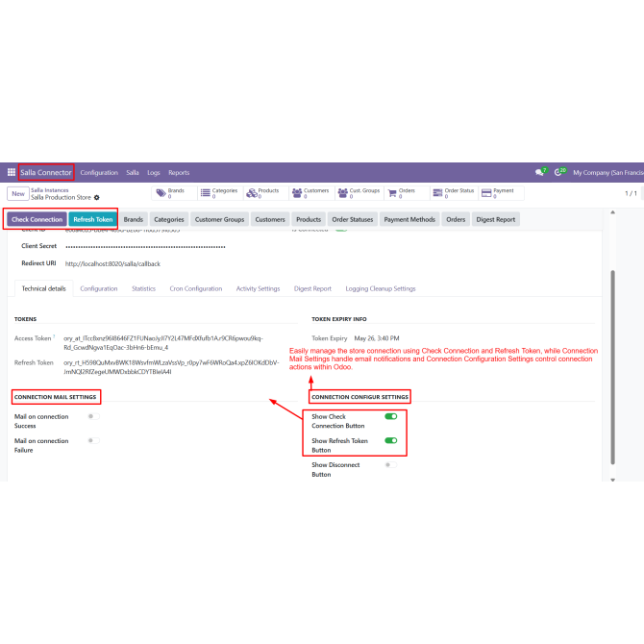Open the Logs top menu
644x644 pixels.
(154, 172)
